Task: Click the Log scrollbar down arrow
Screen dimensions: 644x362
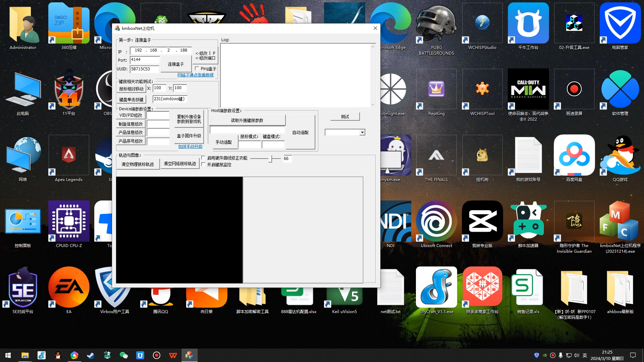Action: [373, 105]
